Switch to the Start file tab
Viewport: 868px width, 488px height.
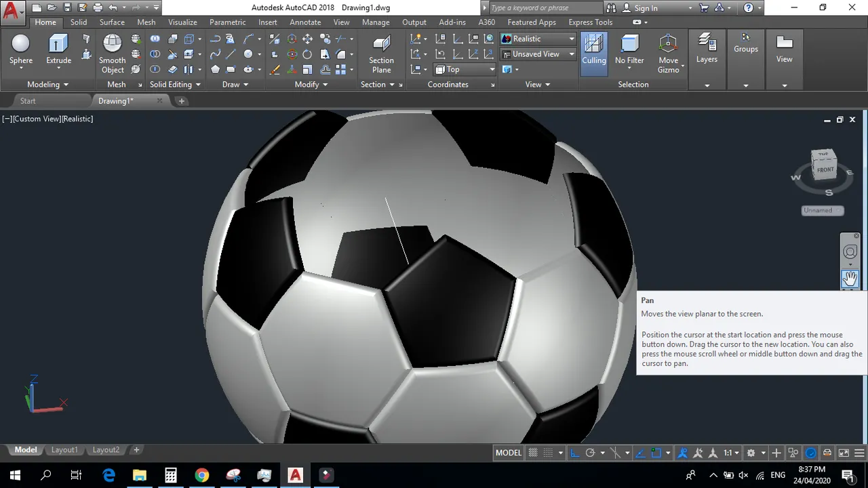[28, 101]
